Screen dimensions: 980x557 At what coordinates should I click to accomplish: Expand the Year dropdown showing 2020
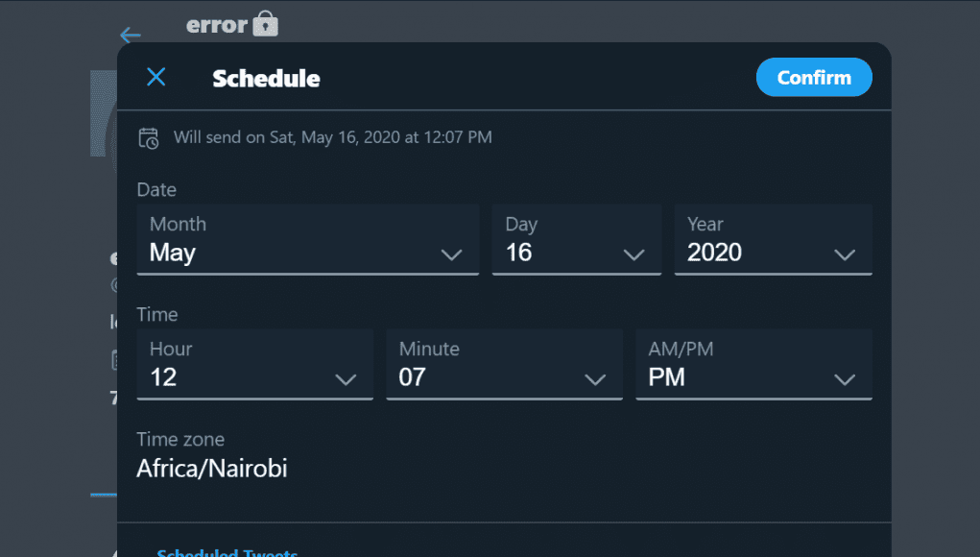point(773,240)
